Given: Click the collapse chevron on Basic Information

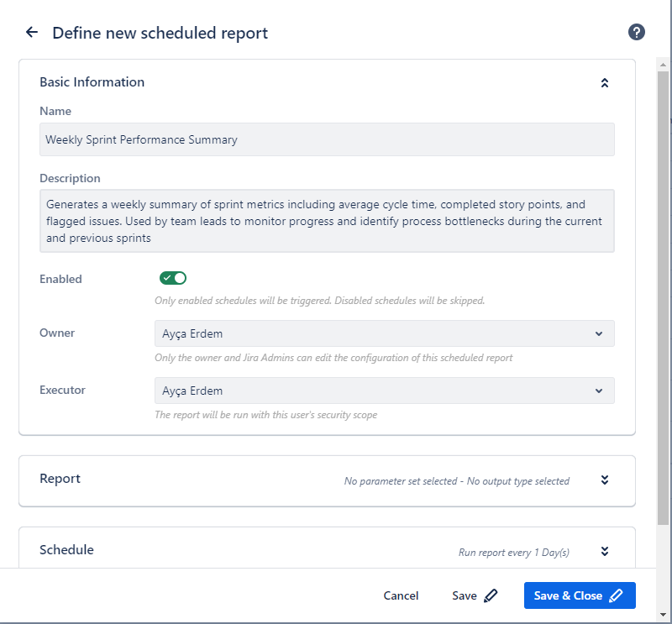Looking at the screenshot, I should click(x=604, y=82).
